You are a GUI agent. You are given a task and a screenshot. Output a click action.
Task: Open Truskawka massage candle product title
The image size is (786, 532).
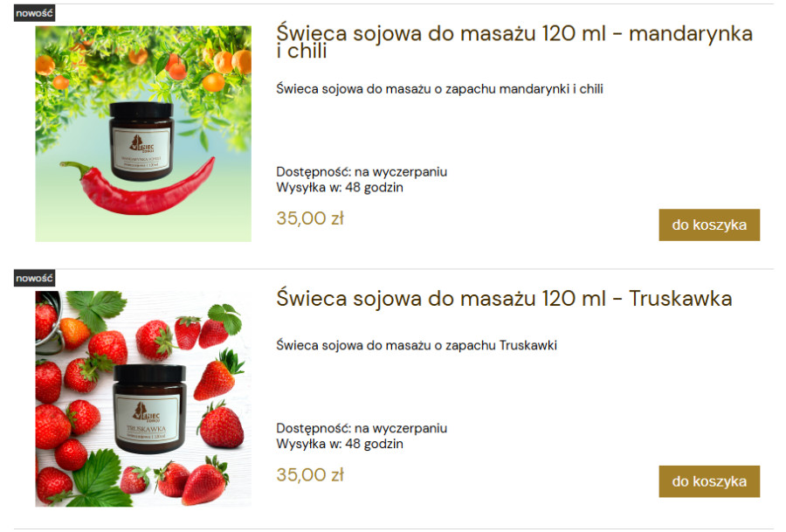coord(504,299)
